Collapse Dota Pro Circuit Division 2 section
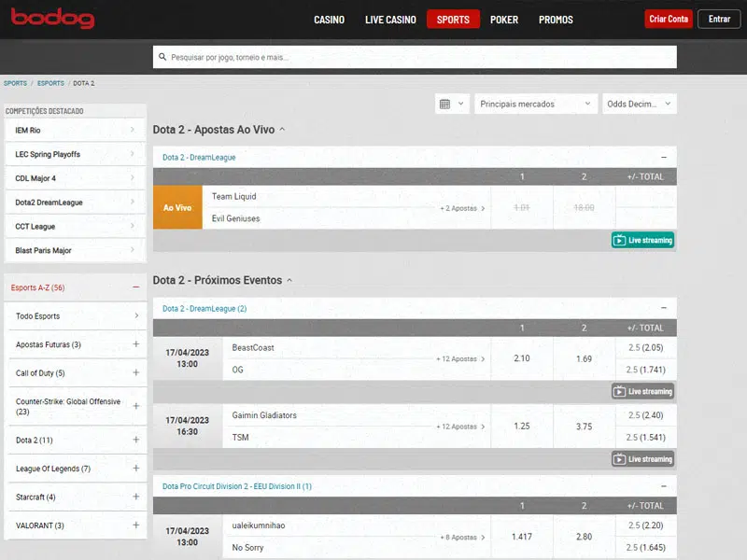 (663, 486)
